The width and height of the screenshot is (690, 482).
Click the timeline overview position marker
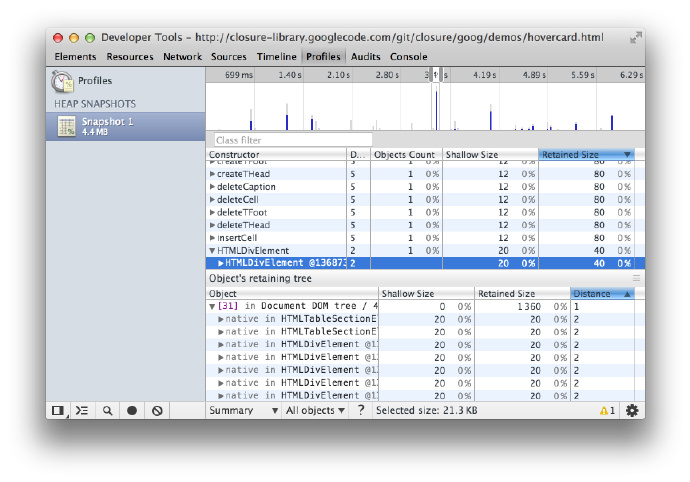(434, 76)
